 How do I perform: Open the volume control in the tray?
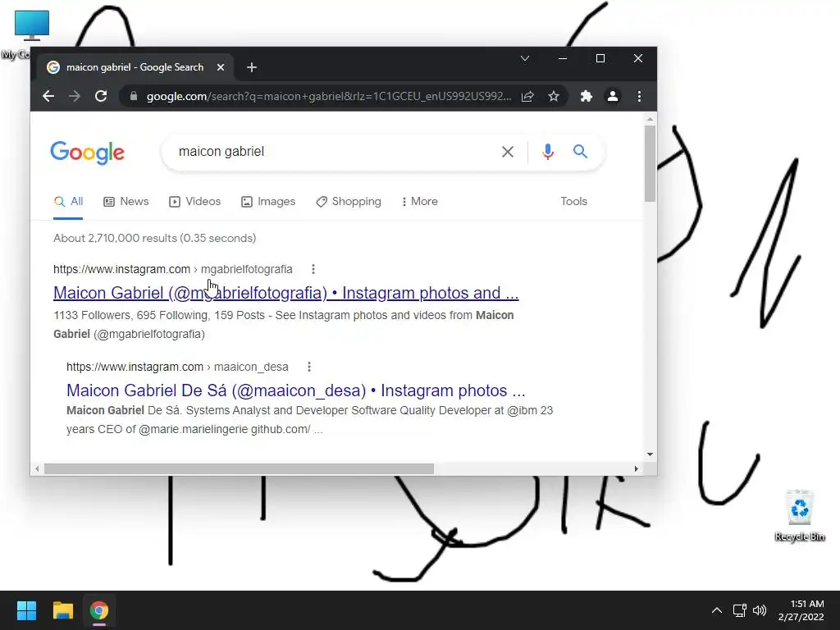[x=759, y=610]
